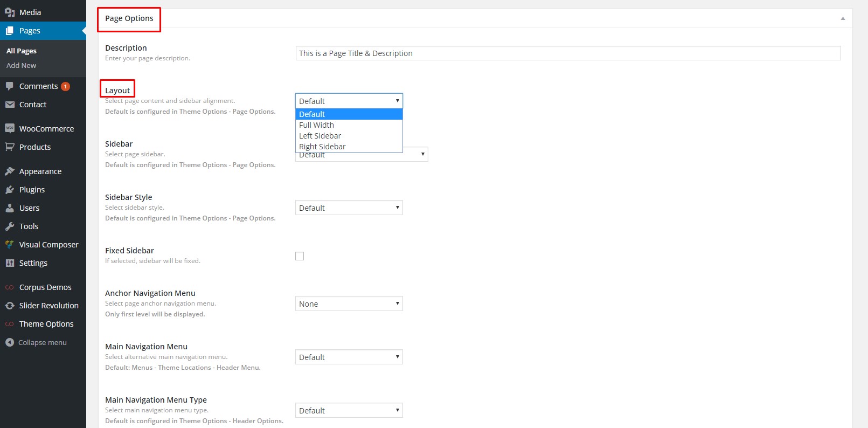
Task: Click the Slider Revolution refresh icon
Action: [x=10, y=306]
